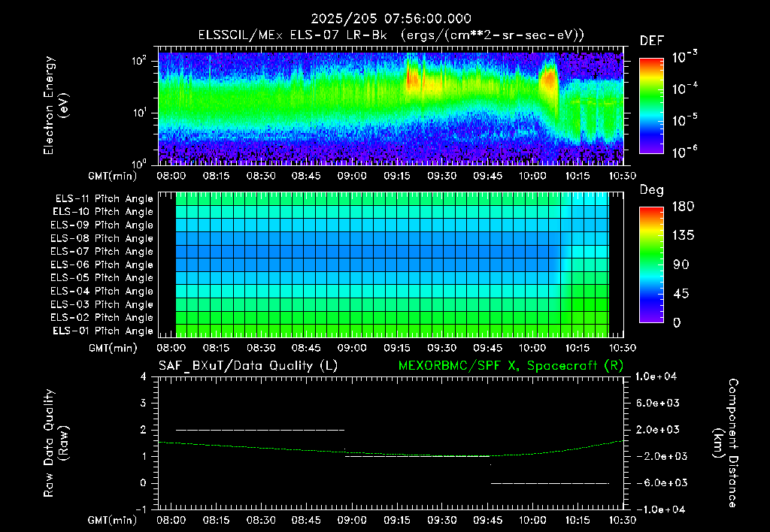Click 09:15 time tick under the spectrogram
The width and height of the screenshot is (770, 532).
[x=397, y=176]
